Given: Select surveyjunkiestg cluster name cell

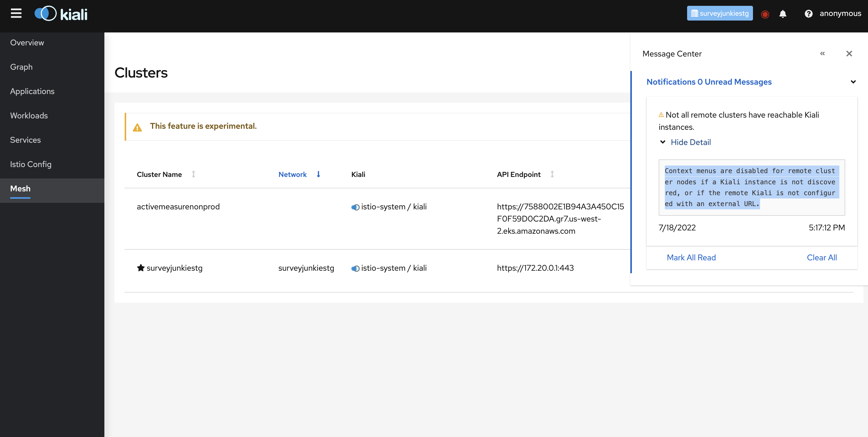Looking at the screenshot, I should tap(174, 268).
